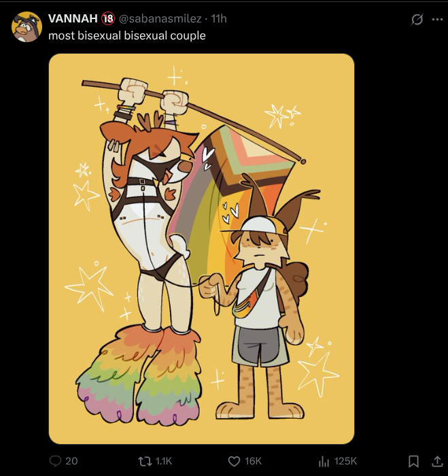Open the attached artwork image

tap(201, 249)
